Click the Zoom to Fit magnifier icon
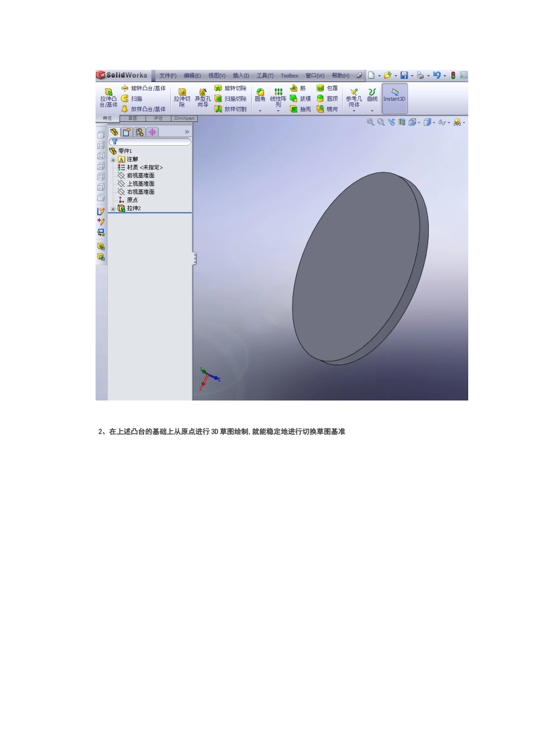This screenshot has width=534, height=756. click(x=370, y=122)
